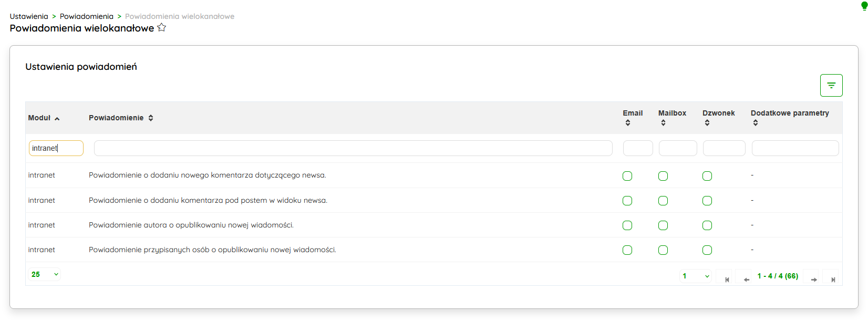Image resolution: width=868 pixels, height=331 pixels.
Task: Sort by Email column arrows
Action: click(x=628, y=123)
